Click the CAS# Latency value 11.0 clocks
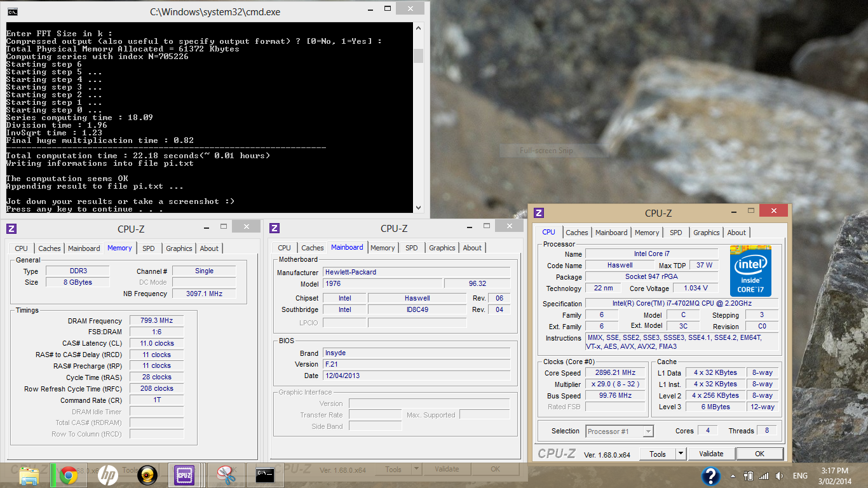 [156, 343]
